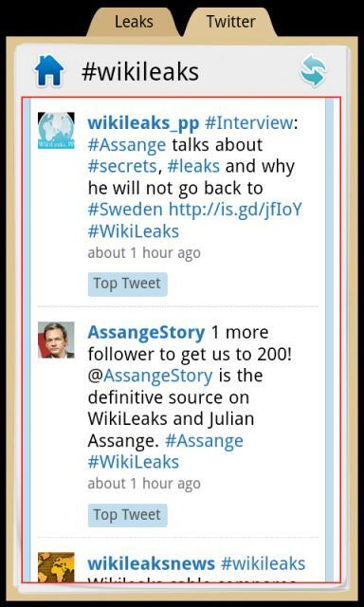Go to the blue home icon
This screenshot has height=607, width=364.
click(49, 70)
